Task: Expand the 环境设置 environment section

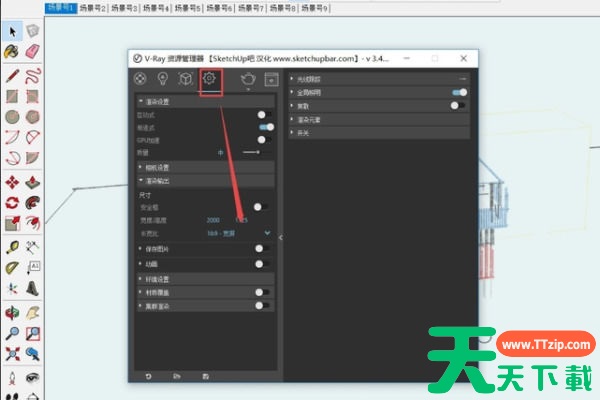Action: point(206,279)
